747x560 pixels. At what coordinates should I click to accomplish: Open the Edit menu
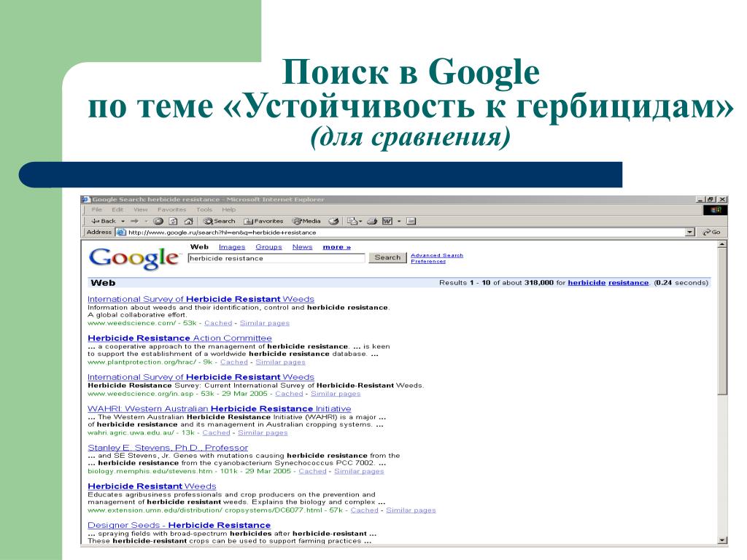[x=117, y=209]
